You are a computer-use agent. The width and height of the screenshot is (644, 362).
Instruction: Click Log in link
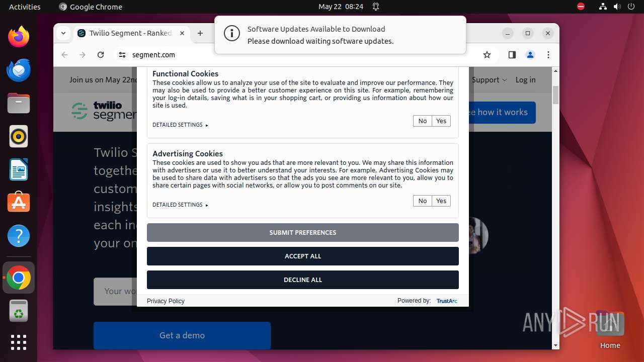[x=525, y=79]
